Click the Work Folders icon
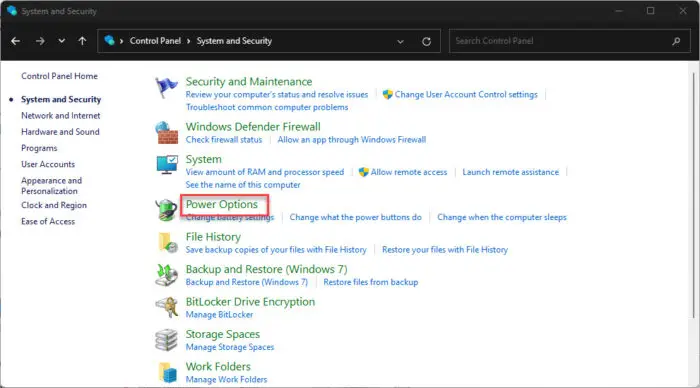 pos(167,372)
